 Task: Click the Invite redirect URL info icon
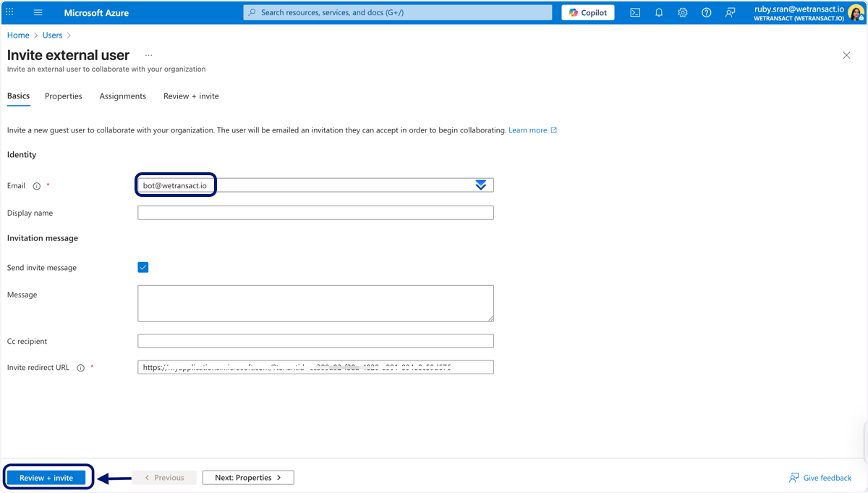click(81, 368)
